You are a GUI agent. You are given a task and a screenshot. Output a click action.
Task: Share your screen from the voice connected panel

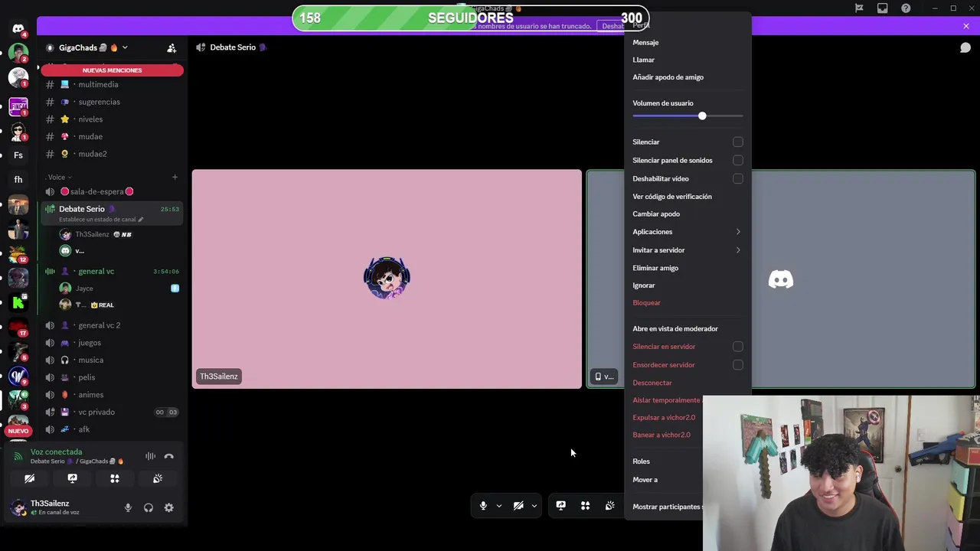click(x=72, y=478)
